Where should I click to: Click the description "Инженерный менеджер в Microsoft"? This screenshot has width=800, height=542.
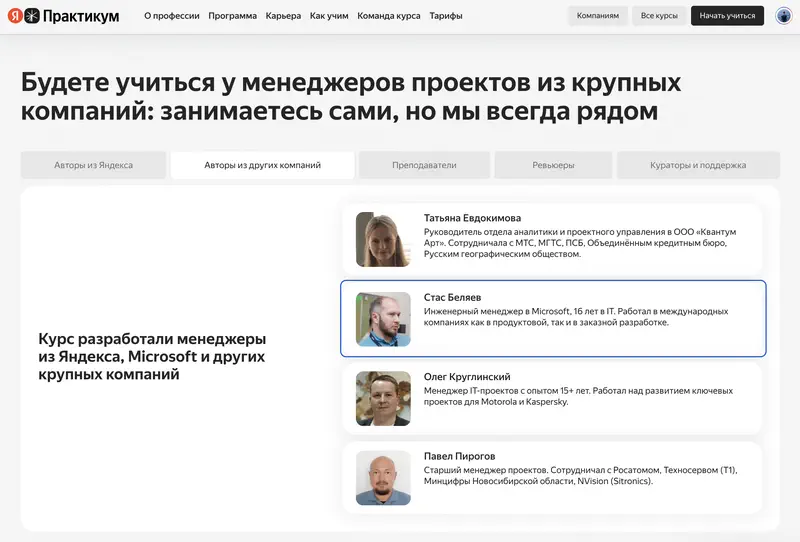point(576,317)
